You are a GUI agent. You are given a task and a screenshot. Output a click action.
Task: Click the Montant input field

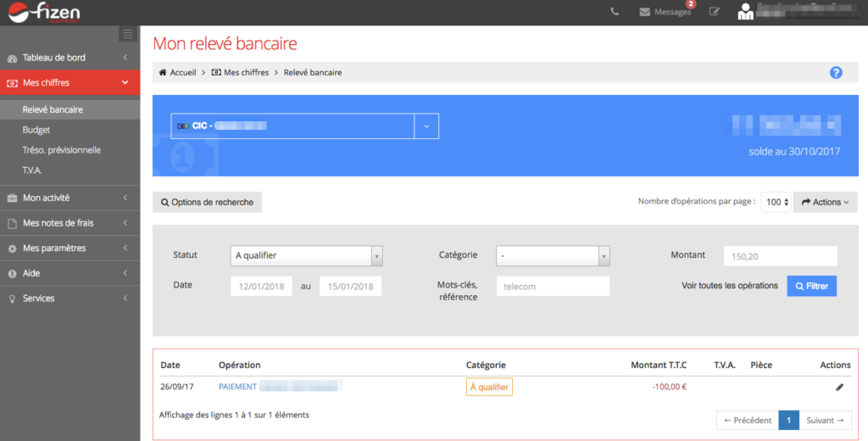coord(780,255)
